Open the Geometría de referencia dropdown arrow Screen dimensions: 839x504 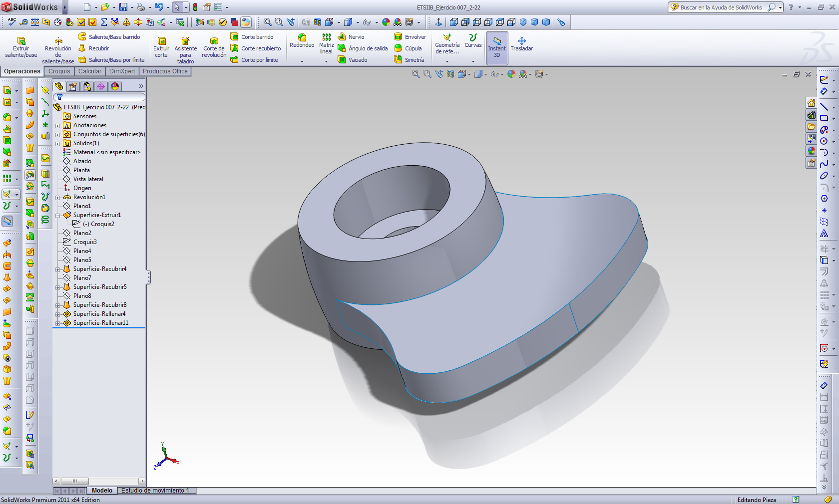pos(447,61)
